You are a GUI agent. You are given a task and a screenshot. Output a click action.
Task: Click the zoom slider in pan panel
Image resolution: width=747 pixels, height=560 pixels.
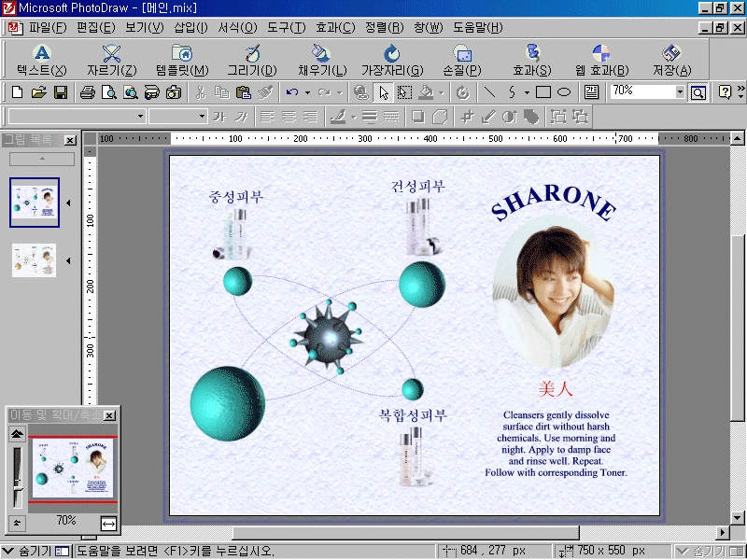pyautogui.click(x=18, y=491)
